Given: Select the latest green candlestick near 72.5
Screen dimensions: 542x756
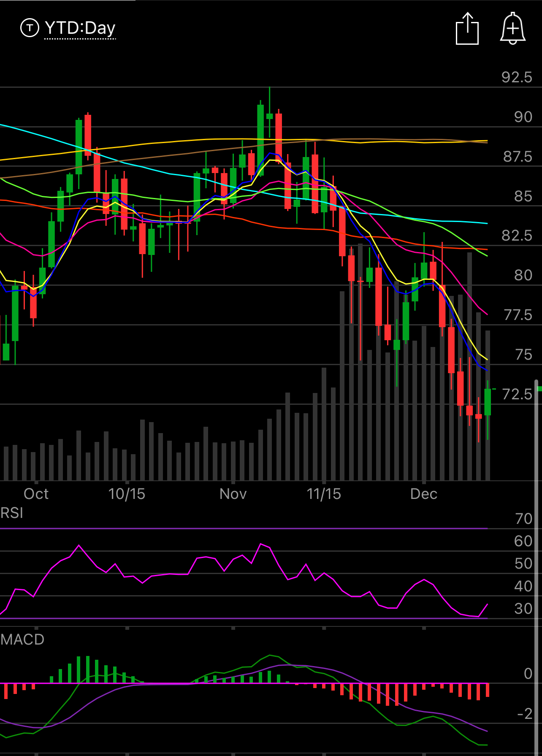Looking at the screenshot, I should 488,402.
